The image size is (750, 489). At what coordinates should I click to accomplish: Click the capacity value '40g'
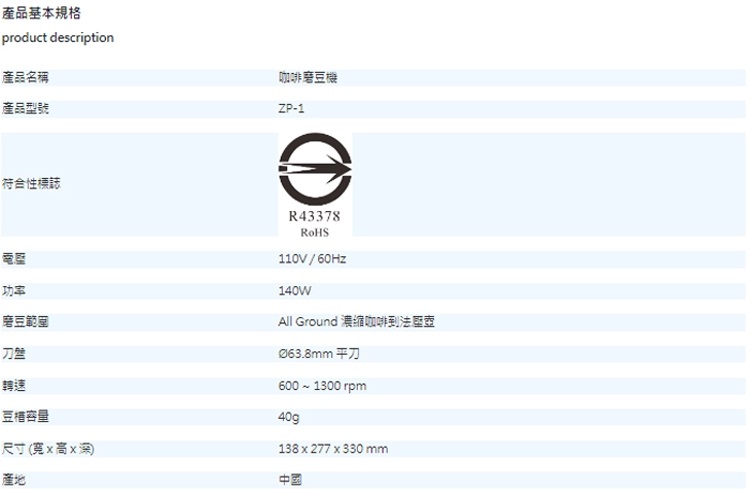[289, 417]
